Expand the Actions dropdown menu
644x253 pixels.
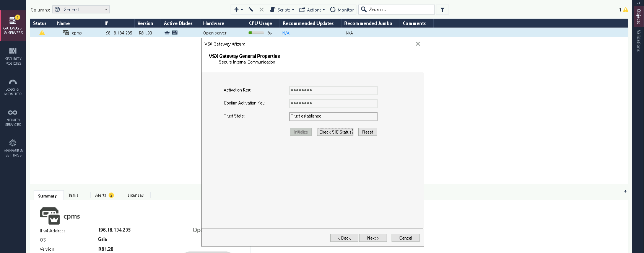312,10
